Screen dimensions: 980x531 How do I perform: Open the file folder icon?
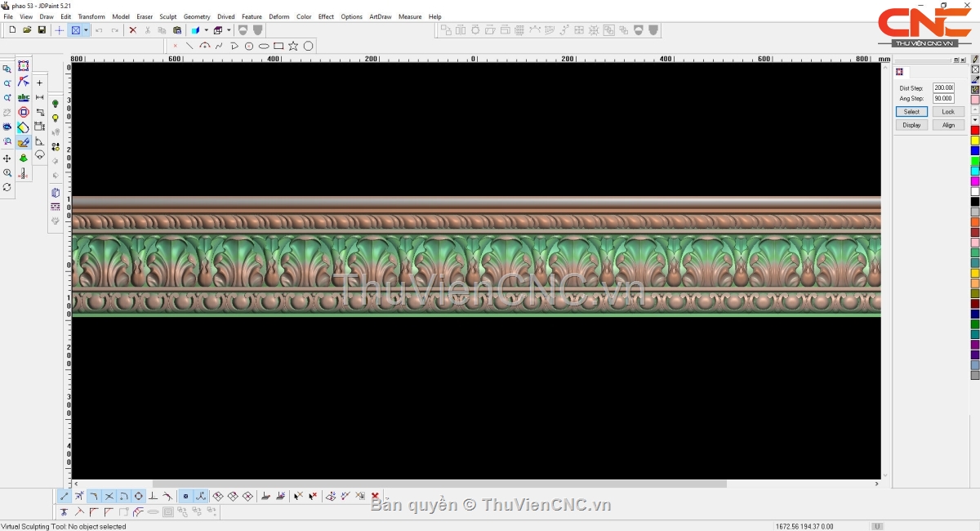(27, 30)
